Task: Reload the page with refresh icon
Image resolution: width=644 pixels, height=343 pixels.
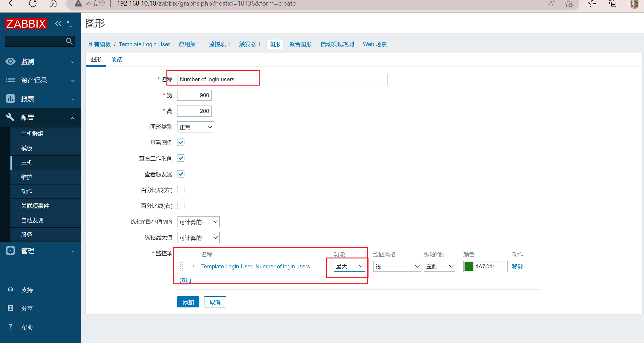Action: (33, 3)
